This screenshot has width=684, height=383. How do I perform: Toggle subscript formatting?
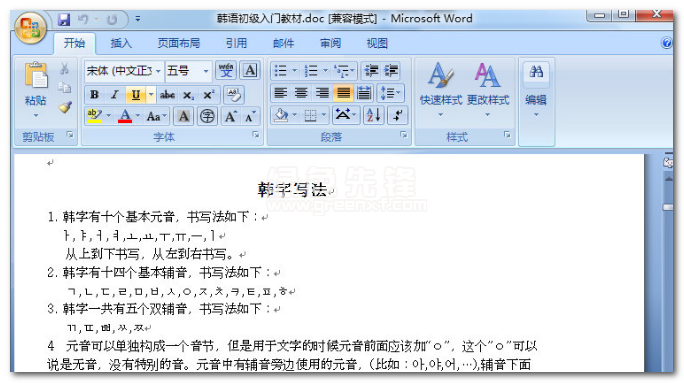pyautogui.click(x=188, y=95)
